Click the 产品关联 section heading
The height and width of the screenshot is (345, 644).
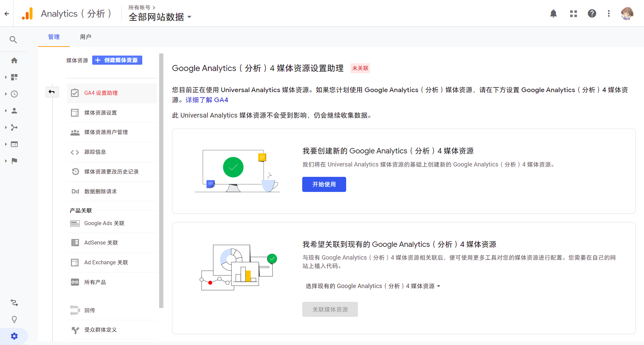[81, 211]
